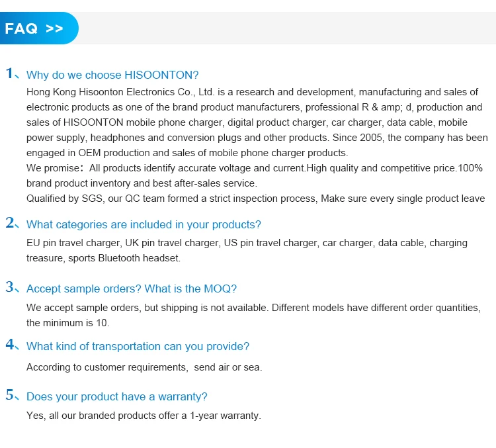
Task: Click the number 4 question marker
Action: pos(11,345)
